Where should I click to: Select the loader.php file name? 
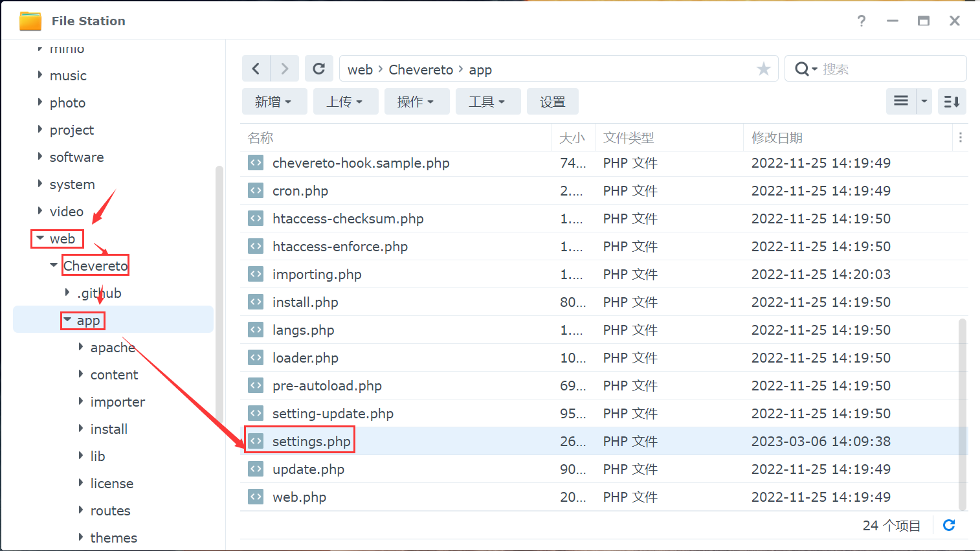pyautogui.click(x=305, y=358)
